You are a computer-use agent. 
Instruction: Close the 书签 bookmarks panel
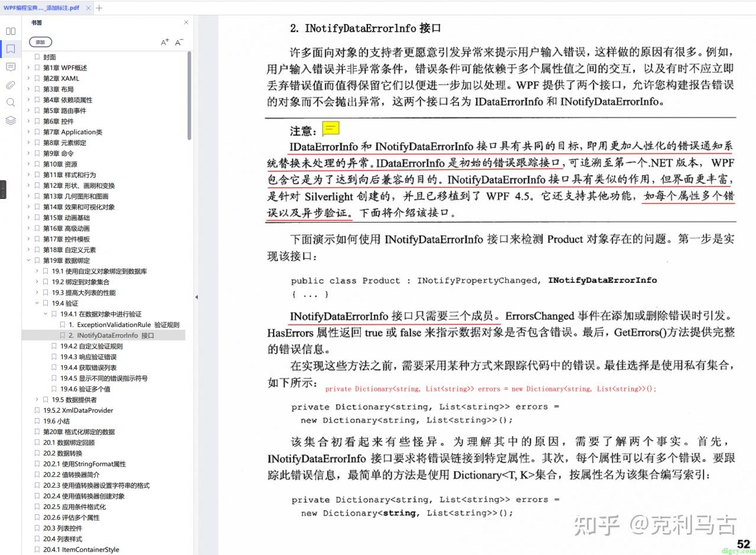coord(186,22)
